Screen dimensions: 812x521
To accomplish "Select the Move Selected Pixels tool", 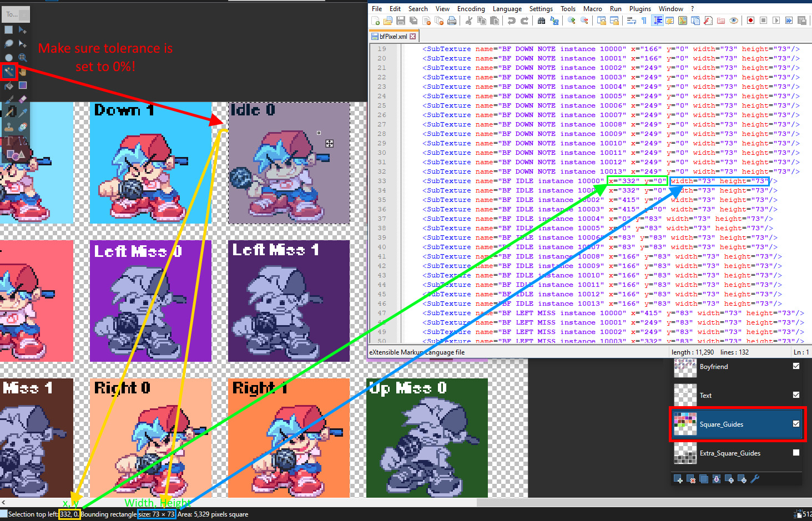I will [x=23, y=29].
